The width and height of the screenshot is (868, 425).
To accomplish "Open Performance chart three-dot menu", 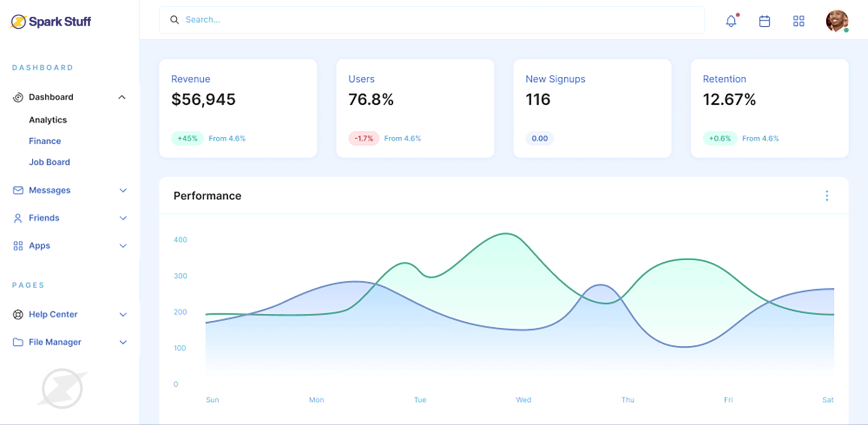I will click(827, 195).
